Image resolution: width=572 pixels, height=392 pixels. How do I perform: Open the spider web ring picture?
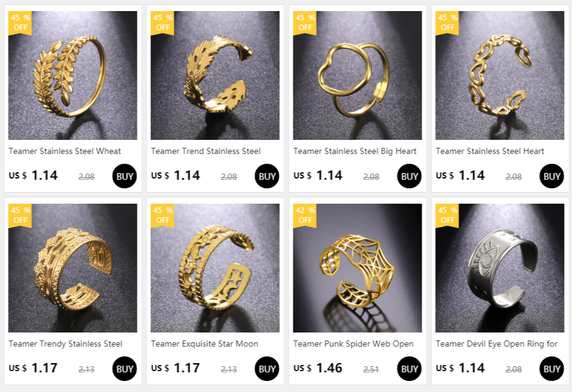357,268
